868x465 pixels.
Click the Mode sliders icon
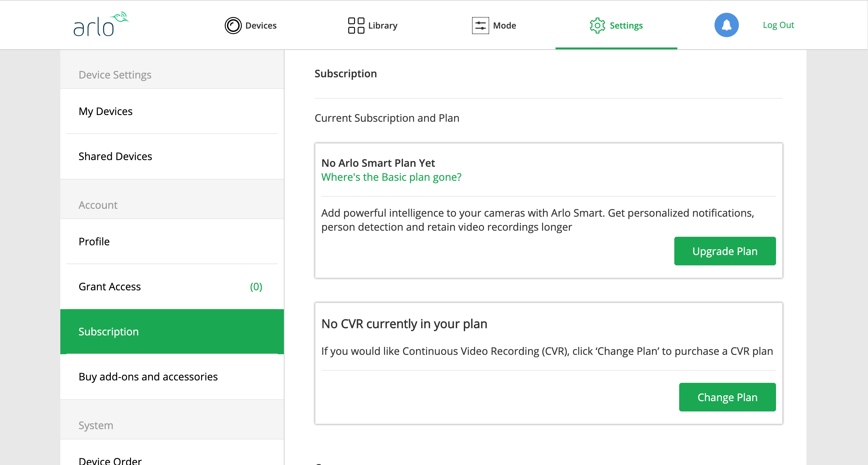pyautogui.click(x=480, y=26)
